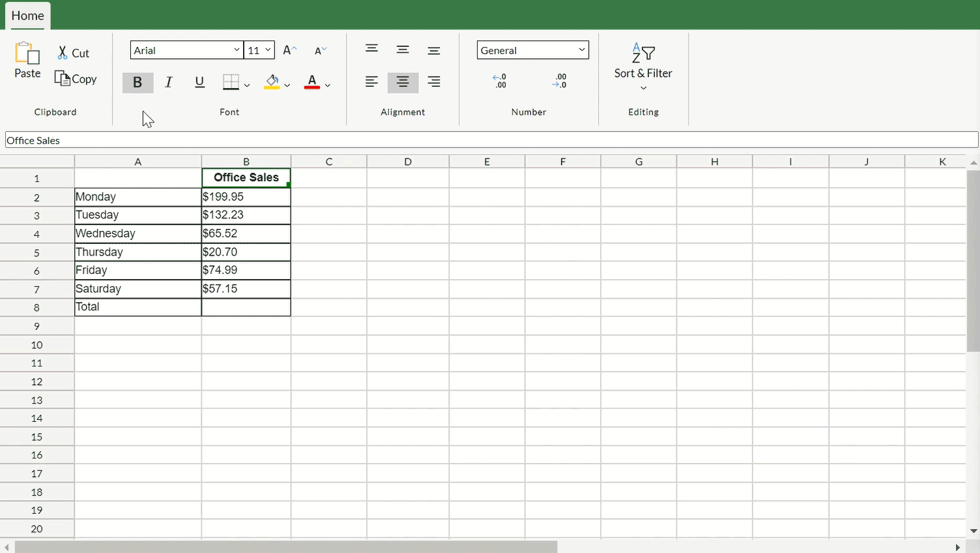Decrease decimal places for the number
This screenshot has height=553, width=980.
(x=560, y=81)
